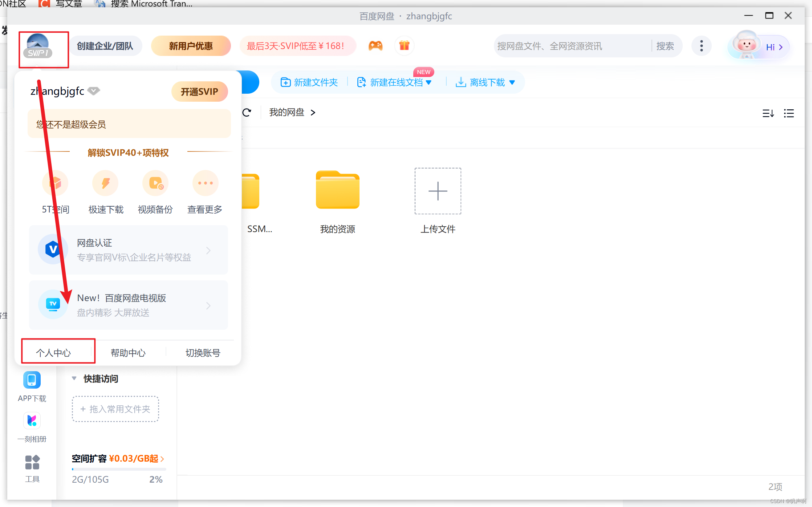
Task: Select 切换账号 in the popup
Action: click(x=203, y=353)
